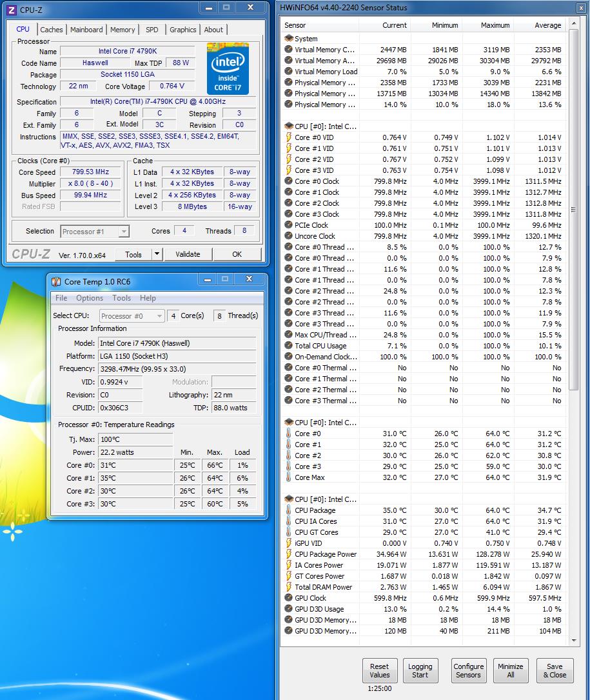Open the File menu in Core Temp
This screenshot has width=590, height=700.
point(61,298)
